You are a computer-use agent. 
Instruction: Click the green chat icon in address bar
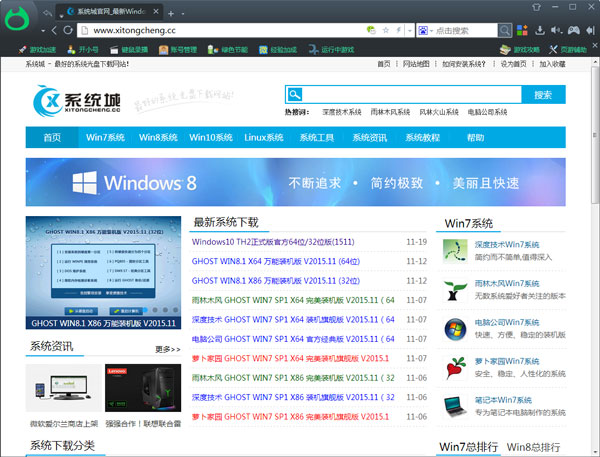(371, 30)
